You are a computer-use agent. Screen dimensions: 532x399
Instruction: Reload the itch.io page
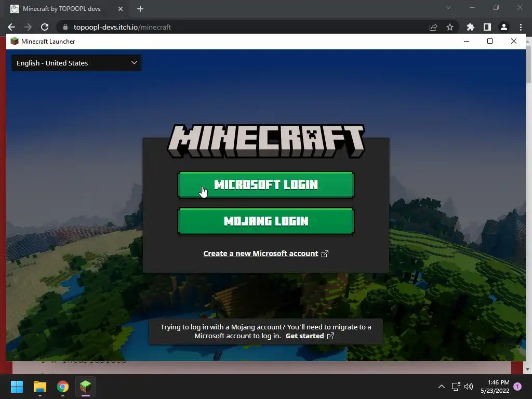pos(45,27)
